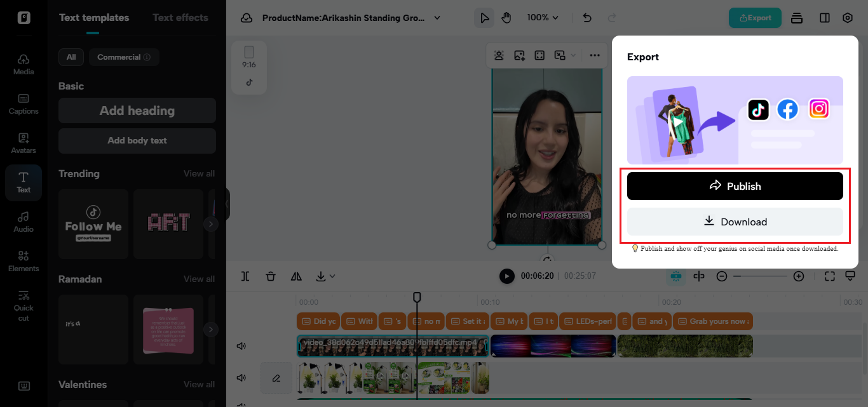This screenshot has width=868, height=407.
Task: Click the delete clip trash icon
Action: (x=271, y=276)
